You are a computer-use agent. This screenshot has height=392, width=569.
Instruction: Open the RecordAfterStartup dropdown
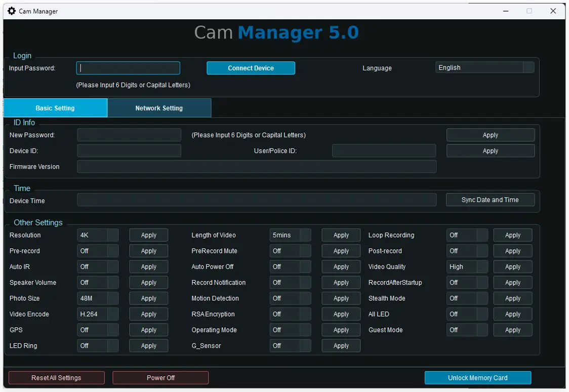click(x=467, y=283)
